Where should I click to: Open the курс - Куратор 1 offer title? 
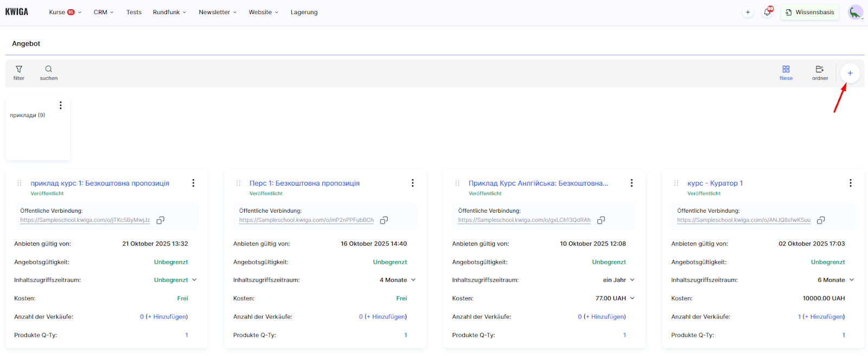tap(715, 183)
